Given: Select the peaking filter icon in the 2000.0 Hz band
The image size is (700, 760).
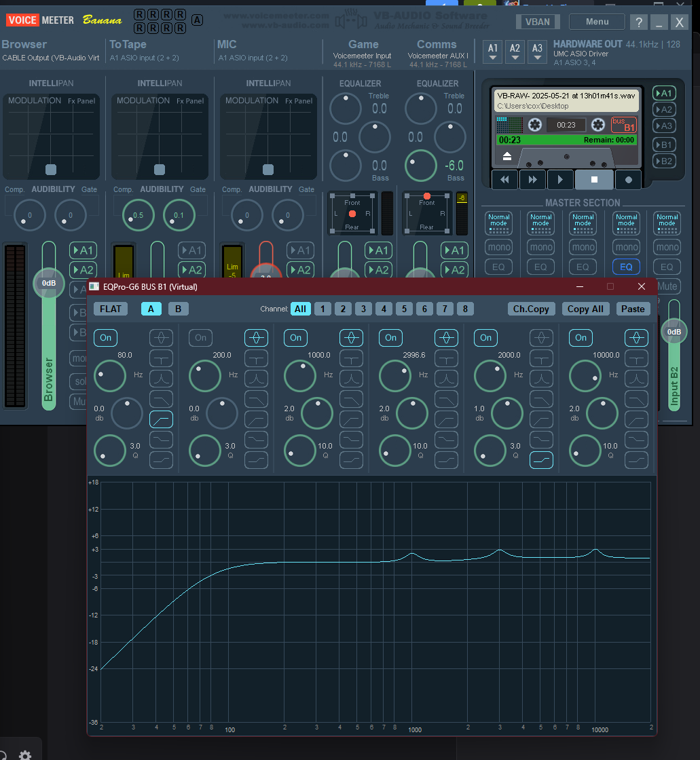Looking at the screenshot, I should [x=541, y=338].
